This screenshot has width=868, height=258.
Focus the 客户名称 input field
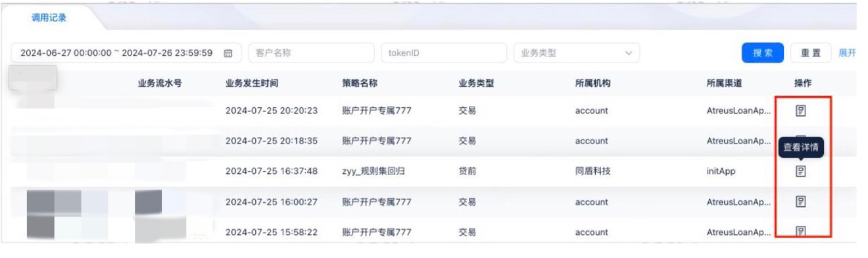tap(310, 53)
